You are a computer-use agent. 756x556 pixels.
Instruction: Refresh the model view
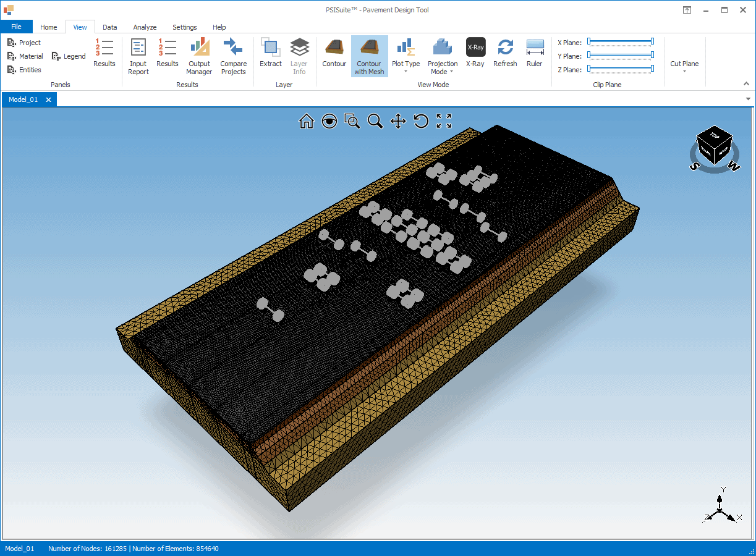[x=505, y=53]
